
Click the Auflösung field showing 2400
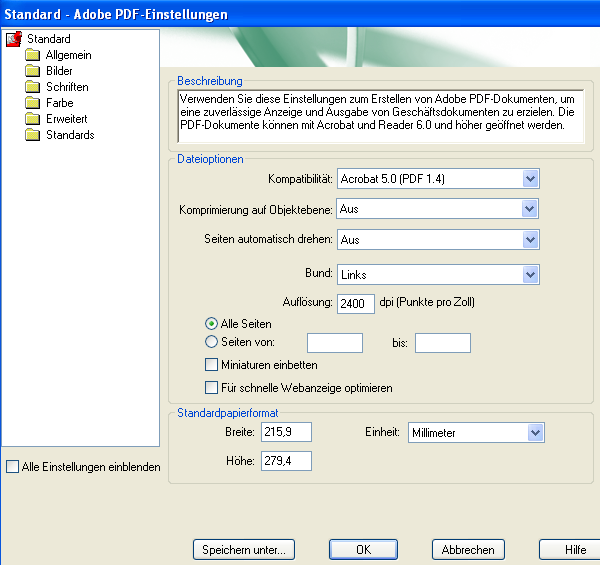(x=356, y=304)
